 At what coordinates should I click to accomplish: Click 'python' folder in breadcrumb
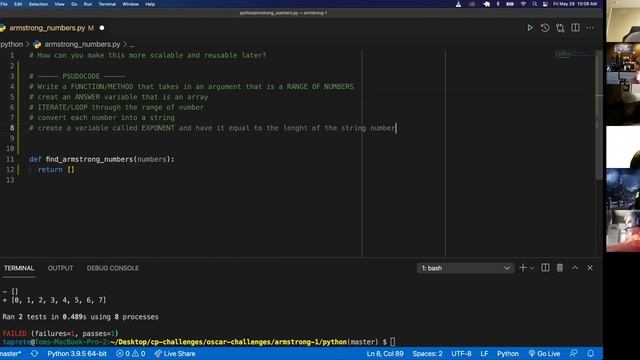(11, 44)
